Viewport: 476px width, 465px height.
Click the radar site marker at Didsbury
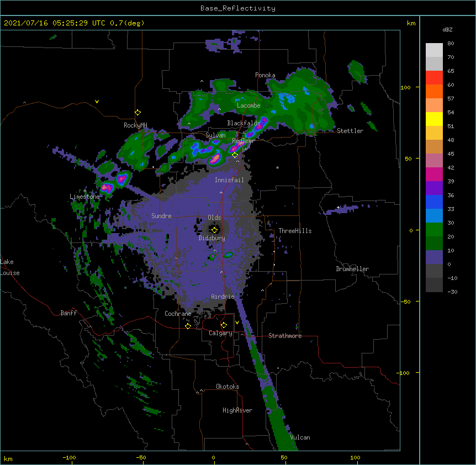(214, 230)
